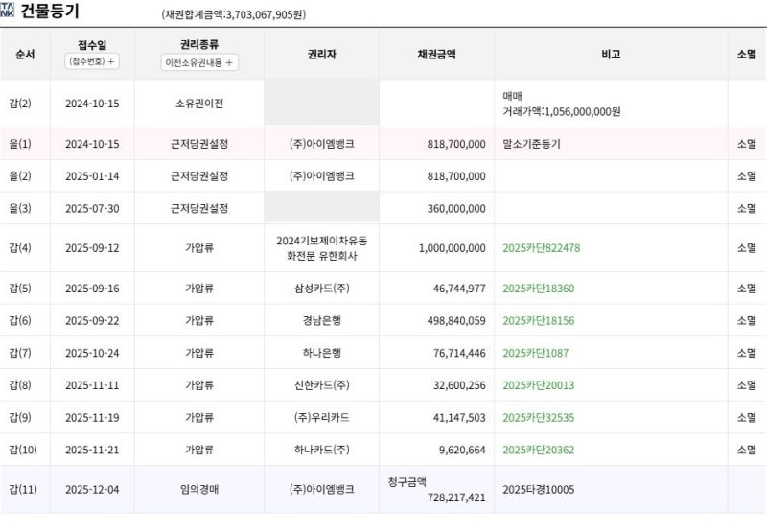Open case link 2025카단1087
Viewport: 767px width, 532px height.
pyautogui.click(x=535, y=353)
